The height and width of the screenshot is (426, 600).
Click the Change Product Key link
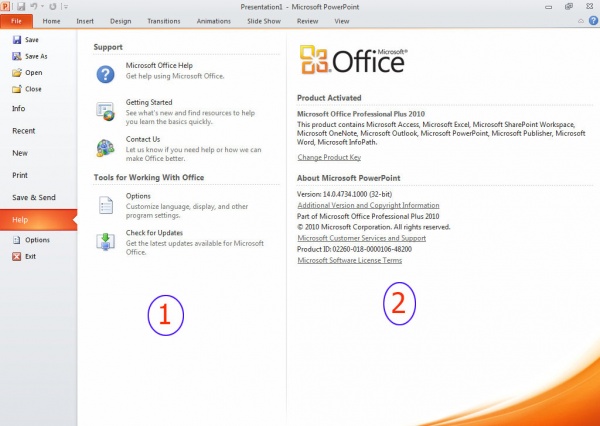[329, 157]
